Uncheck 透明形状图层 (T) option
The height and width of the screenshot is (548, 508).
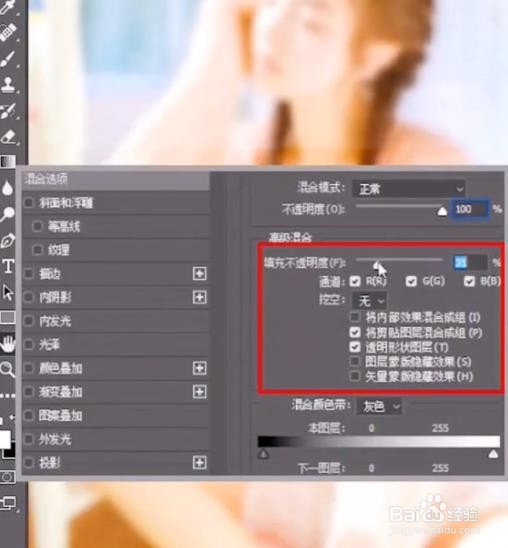(x=355, y=347)
